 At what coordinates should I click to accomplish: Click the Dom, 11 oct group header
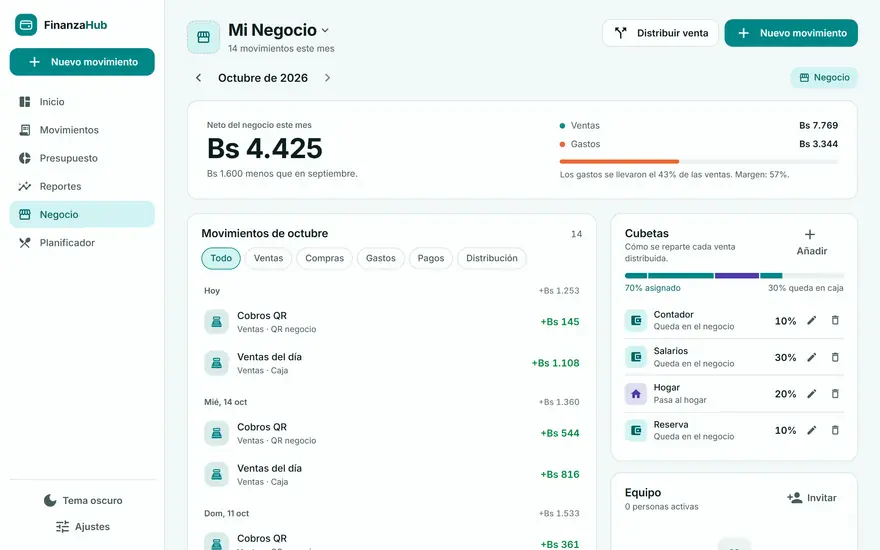point(226,514)
